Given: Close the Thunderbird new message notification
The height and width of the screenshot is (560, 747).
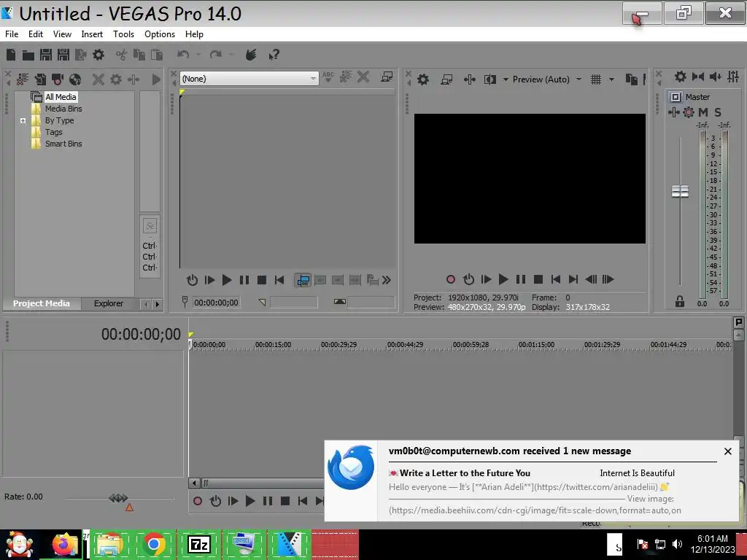Looking at the screenshot, I should tap(727, 451).
